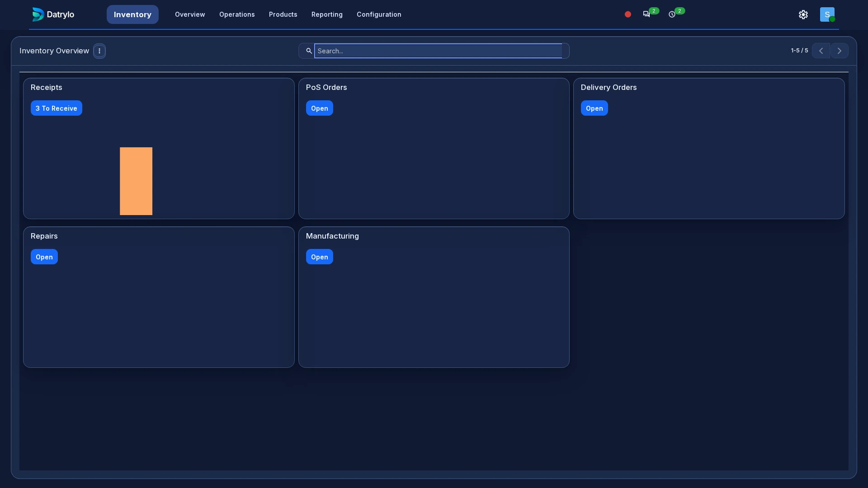Click the Inventory app menu button
Screen dimensions: 868x488
click(132, 14)
